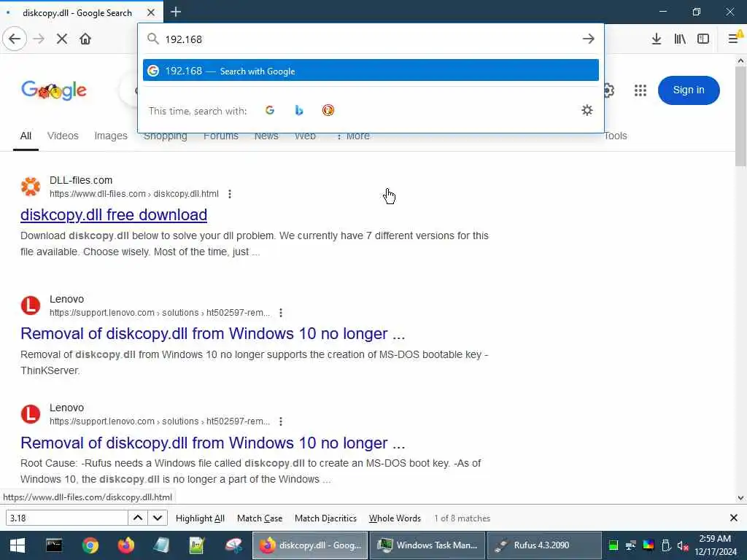Open the browser home page icon
Image resolution: width=747 pixels, height=560 pixels.
tap(85, 39)
